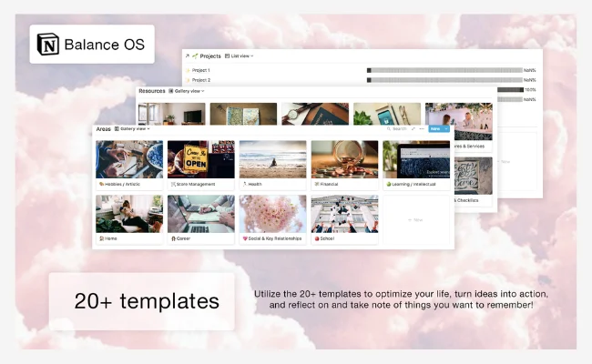Click the 100% progress bar in Projects

[x=510, y=90]
